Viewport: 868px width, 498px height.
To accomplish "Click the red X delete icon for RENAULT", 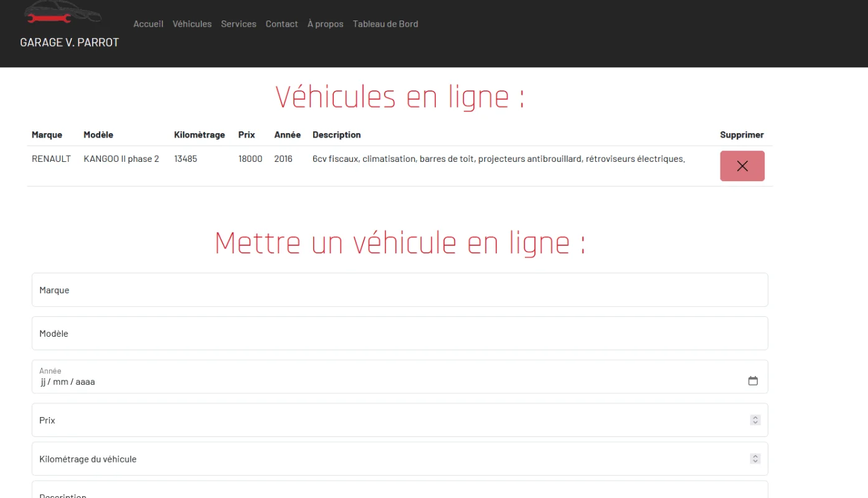I will pyautogui.click(x=742, y=166).
